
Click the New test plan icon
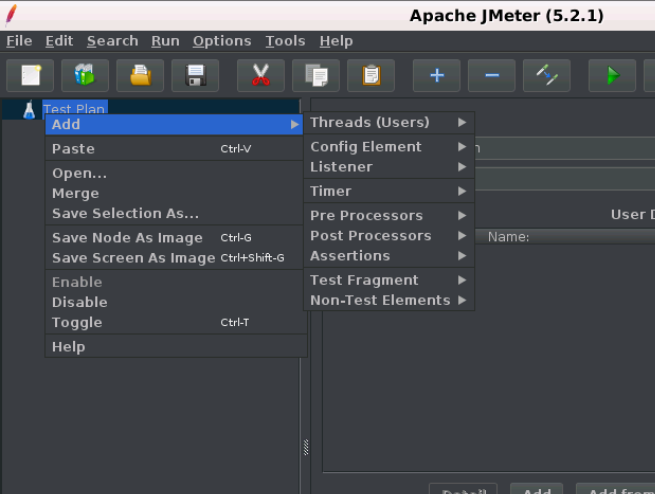pos(30,76)
